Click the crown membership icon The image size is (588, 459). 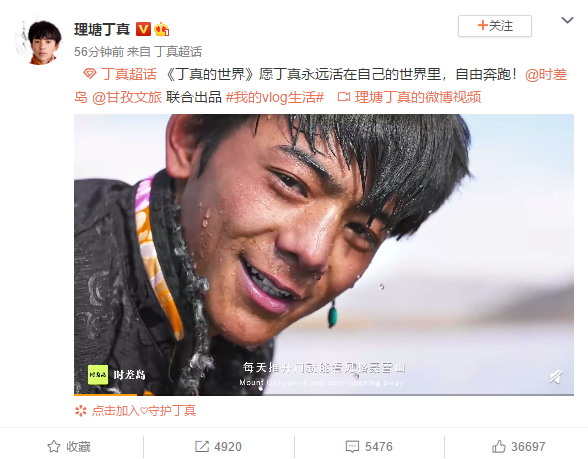click(162, 29)
